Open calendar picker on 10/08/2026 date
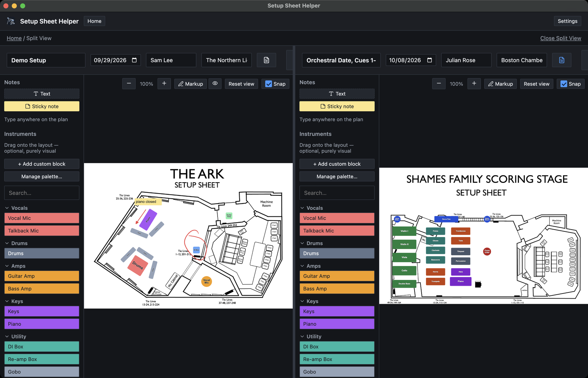The image size is (588, 378). (430, 60)
